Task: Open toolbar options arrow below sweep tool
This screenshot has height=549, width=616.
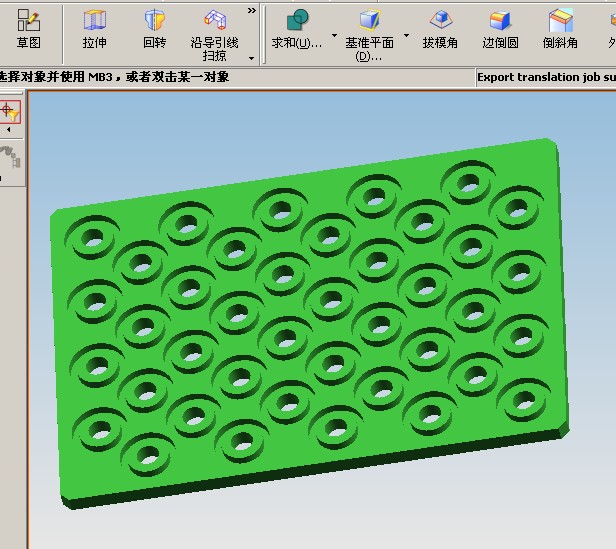Action: point(251,59)
